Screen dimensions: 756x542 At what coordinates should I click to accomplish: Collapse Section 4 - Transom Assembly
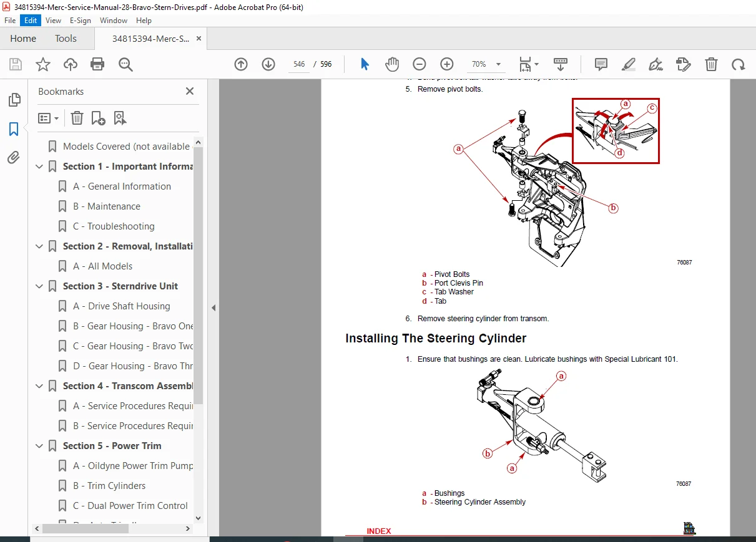pos(39,386)
